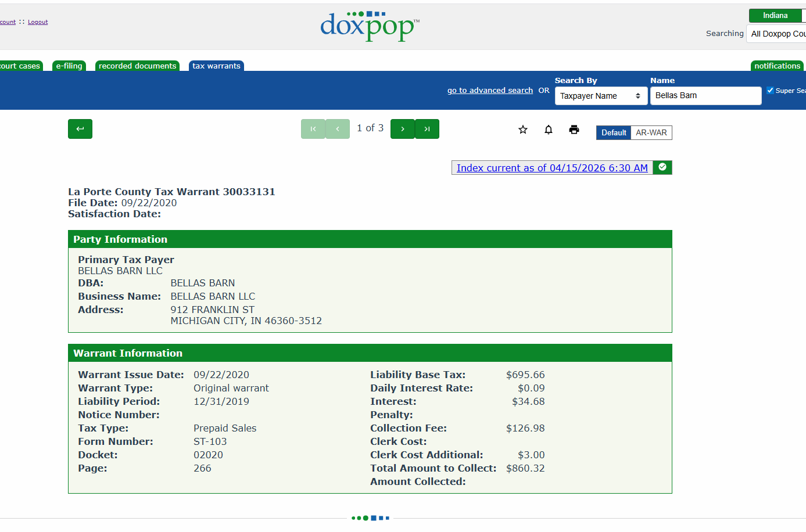The image size is (806, 532).
Task: Click Interest amount $34.68
Action: coord(528,401)
